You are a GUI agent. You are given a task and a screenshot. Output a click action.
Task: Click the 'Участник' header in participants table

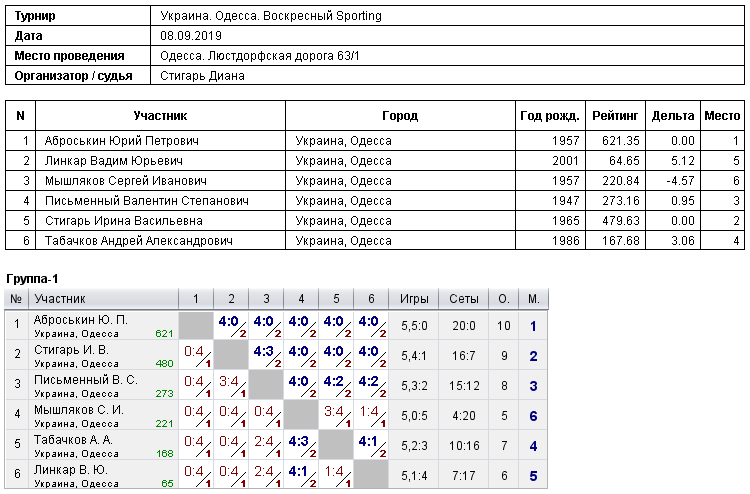(x=160, y=116)
